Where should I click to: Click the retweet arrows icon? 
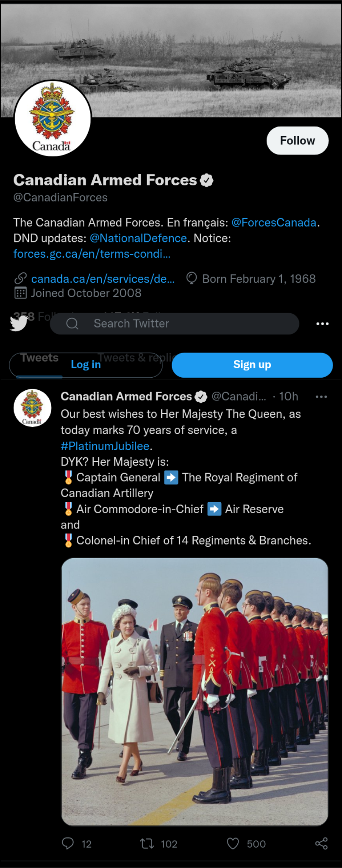[x=147, y=843]
